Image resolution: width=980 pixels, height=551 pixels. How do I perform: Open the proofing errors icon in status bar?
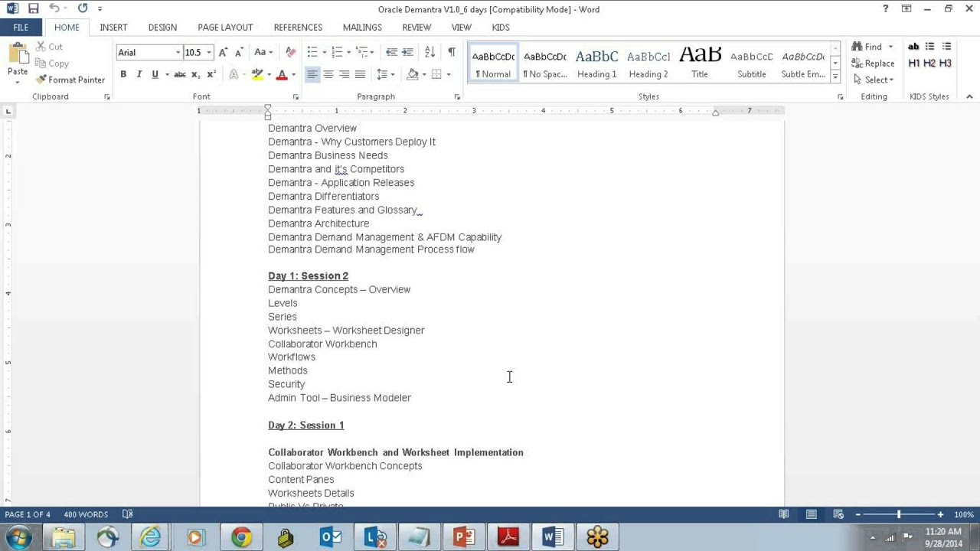128,514
